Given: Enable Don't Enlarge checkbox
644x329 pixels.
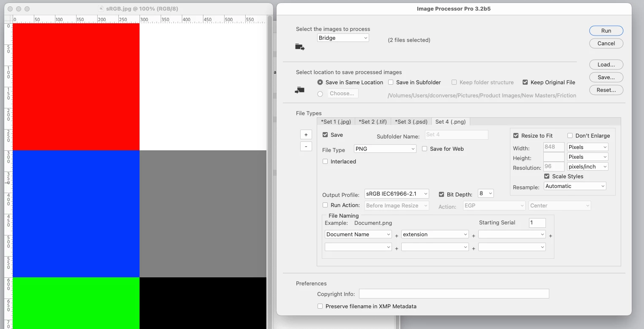Looking at the screenshot, I should (570, 135).
